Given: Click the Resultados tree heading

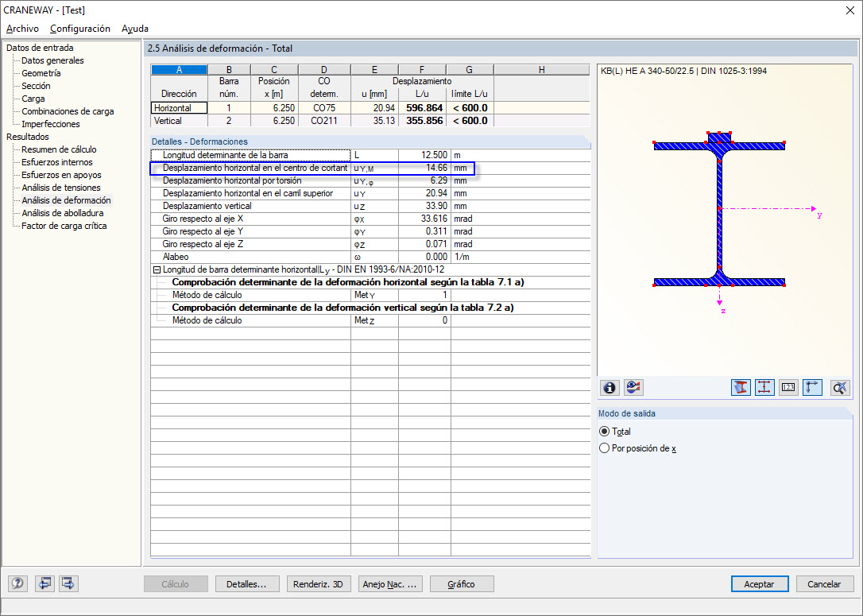Looking at the screenshot, I should coord(28,137).
